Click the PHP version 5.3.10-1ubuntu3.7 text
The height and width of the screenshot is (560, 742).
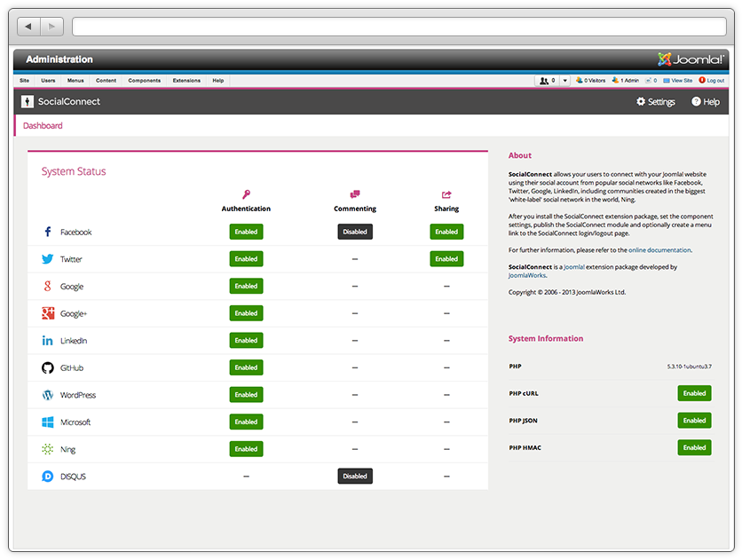click(689, 367)
